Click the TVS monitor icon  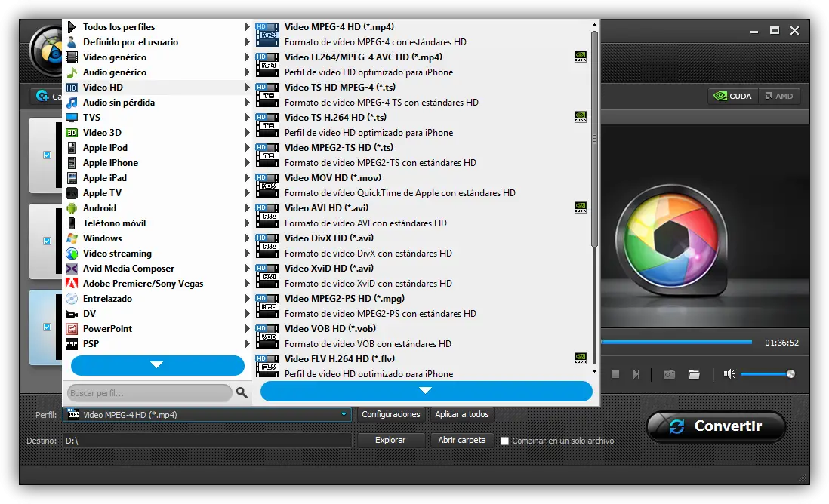coord(72,117)
